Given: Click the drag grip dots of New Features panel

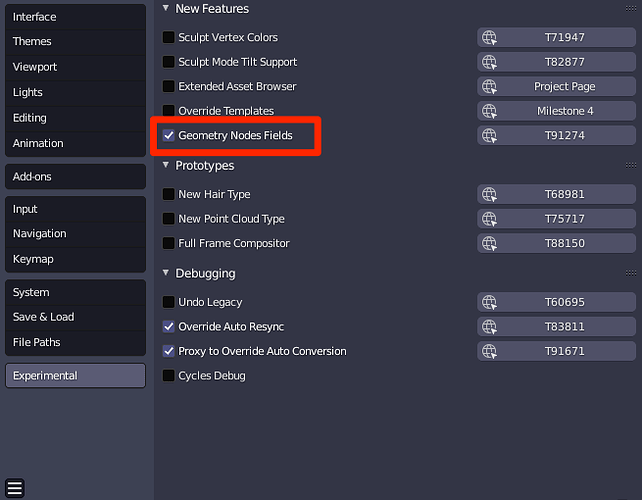Looking at the screenshot, I should coord(631,9).
